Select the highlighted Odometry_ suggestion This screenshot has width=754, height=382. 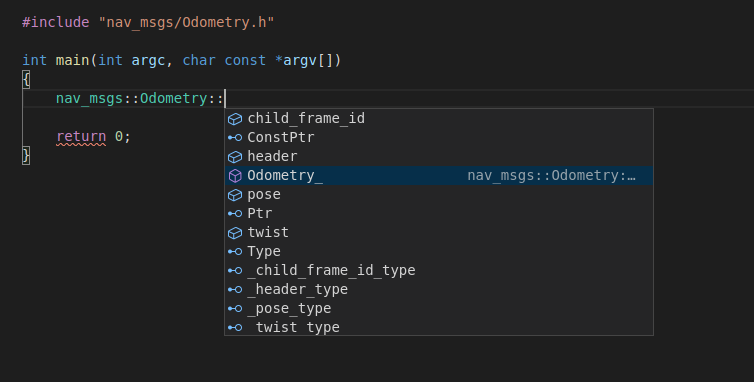pos(439,176)
